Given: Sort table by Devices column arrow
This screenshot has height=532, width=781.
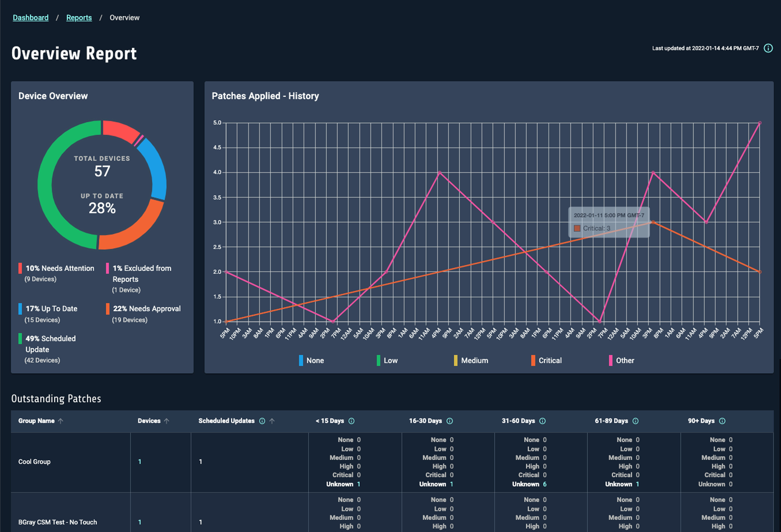Looking at the screenshot, I should [166, 421].
